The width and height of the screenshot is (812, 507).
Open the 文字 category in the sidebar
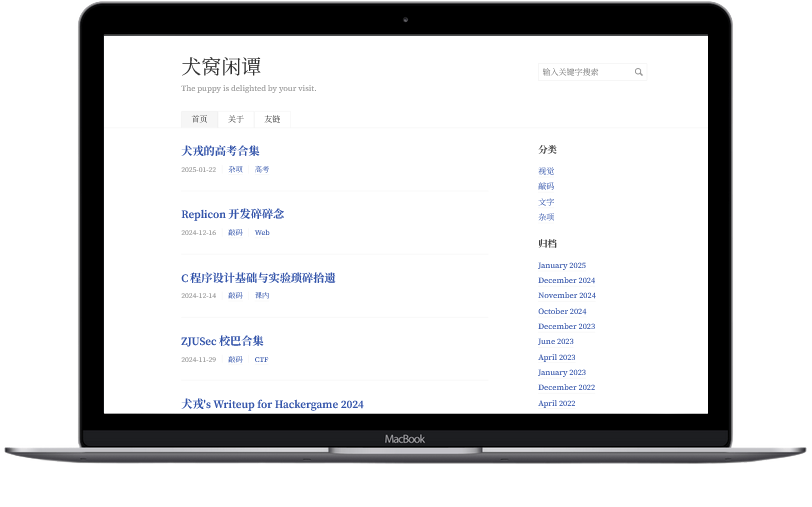[x=546, y=202]
